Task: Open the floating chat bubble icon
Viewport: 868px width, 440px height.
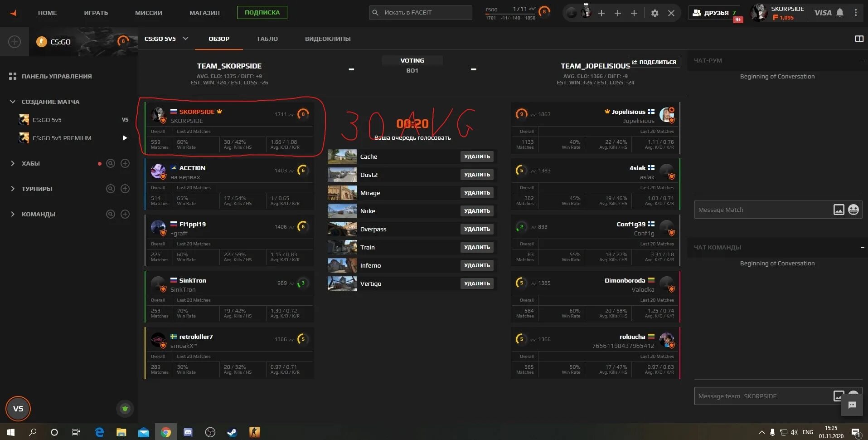Action: tap(852, 405)
